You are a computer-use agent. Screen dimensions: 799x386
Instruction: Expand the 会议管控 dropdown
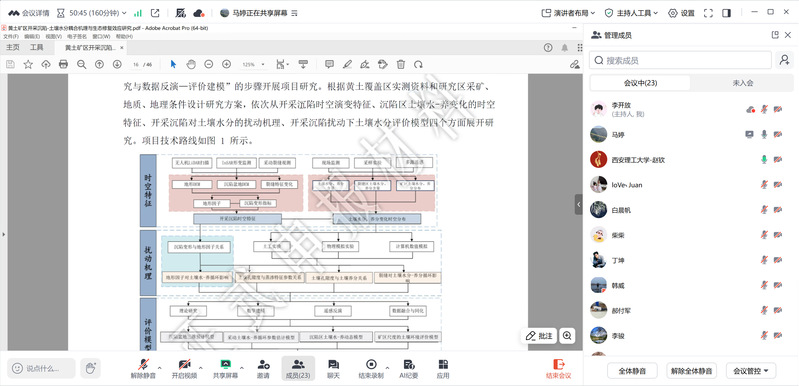[x=751, y=371]
